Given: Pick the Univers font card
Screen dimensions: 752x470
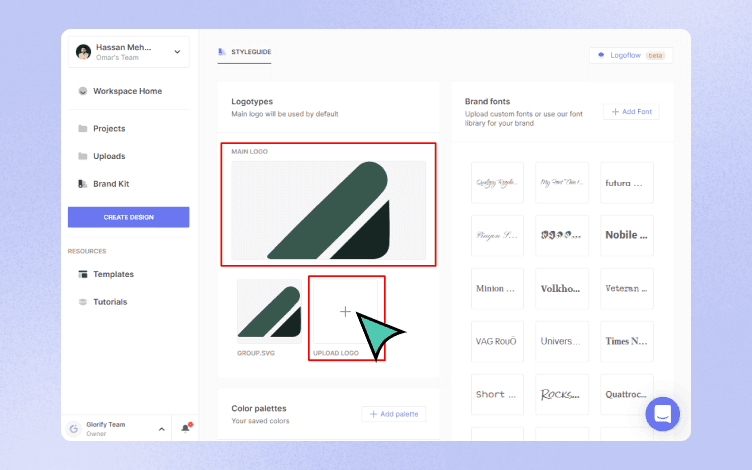Looking at the screenshot, I should click(x=562, y=341).
